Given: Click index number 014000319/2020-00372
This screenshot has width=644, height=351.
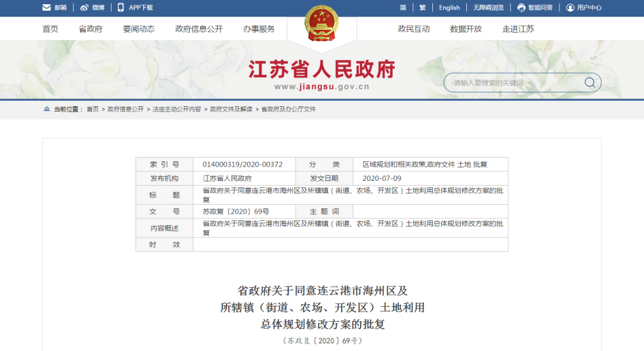Looking at the screenshot, I should (242, 164).
